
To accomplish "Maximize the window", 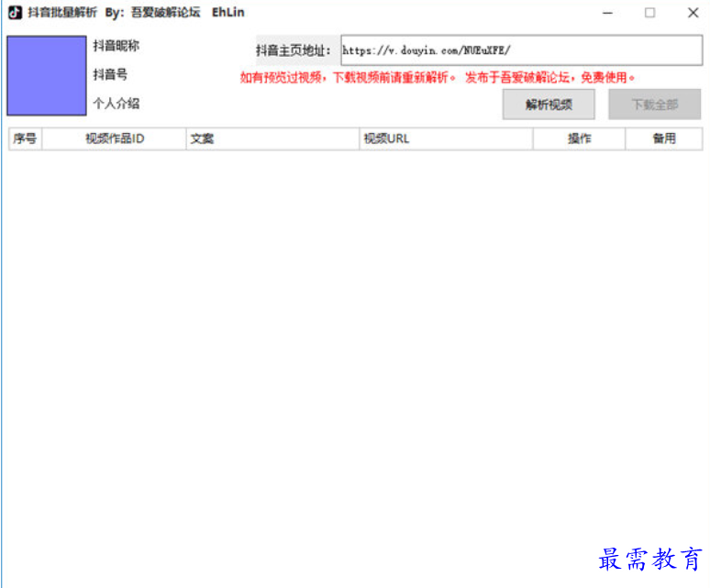I will pyautogui.click(x=649, y=13).
